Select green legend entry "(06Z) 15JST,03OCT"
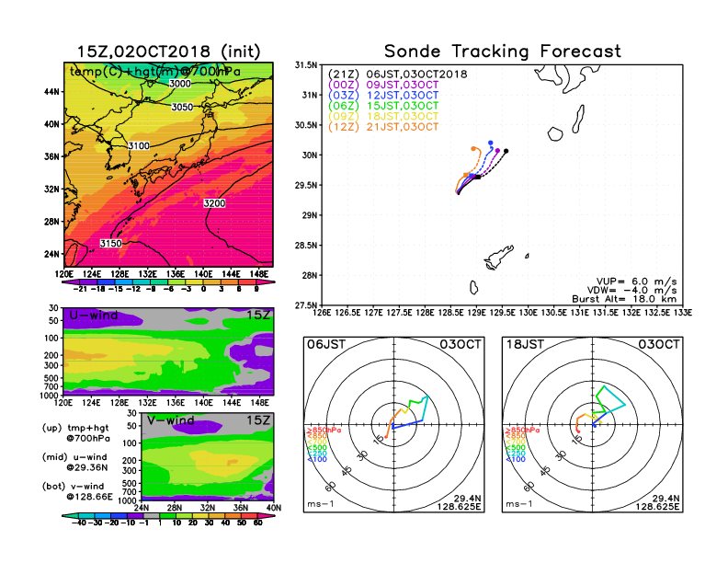This screenshot has height=563, width=728. coord(383,106)
